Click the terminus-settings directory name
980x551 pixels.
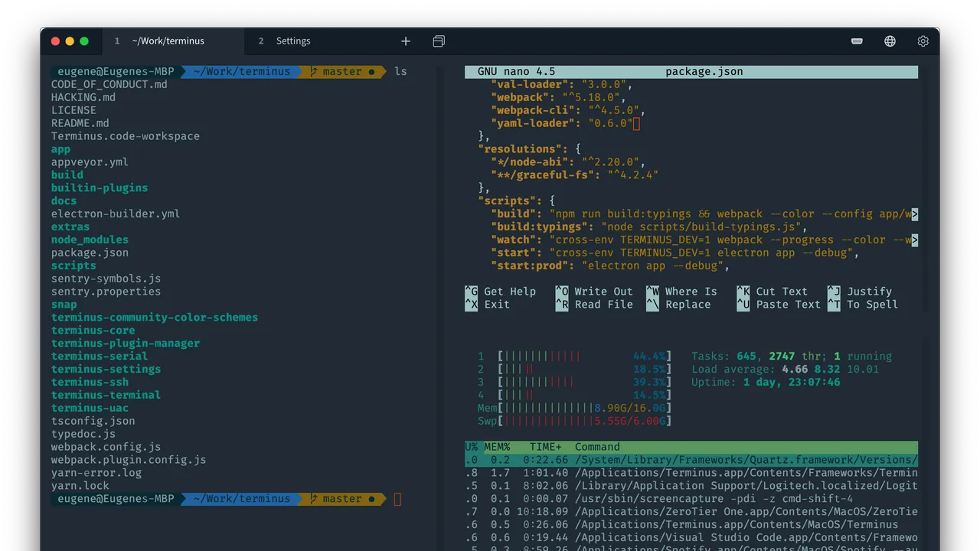[x=106, y=369]
